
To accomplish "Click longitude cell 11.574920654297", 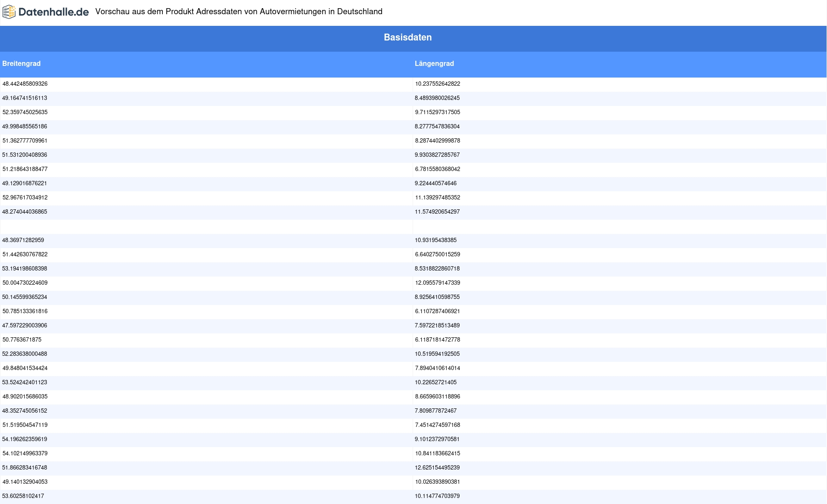I will pyautogui.click(x=437, y=212).
